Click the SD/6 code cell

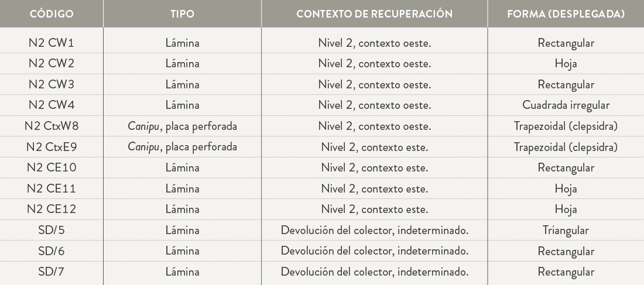click(52, 251)
